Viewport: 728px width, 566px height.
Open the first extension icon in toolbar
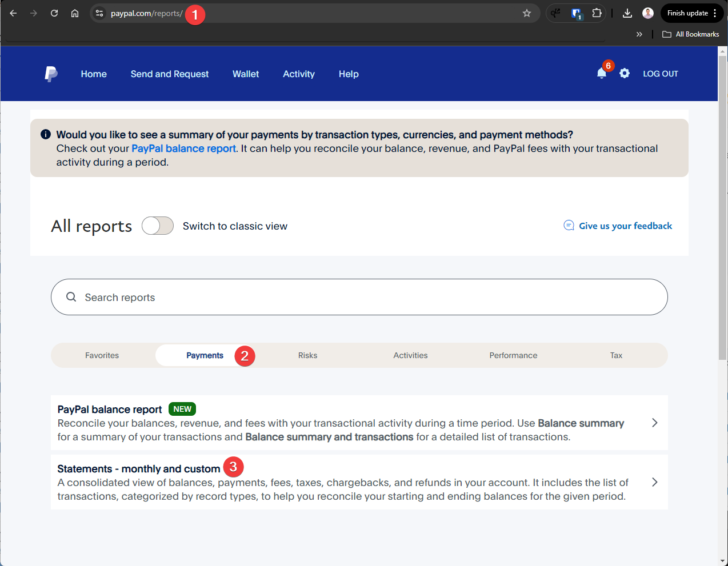coord(555,13)
